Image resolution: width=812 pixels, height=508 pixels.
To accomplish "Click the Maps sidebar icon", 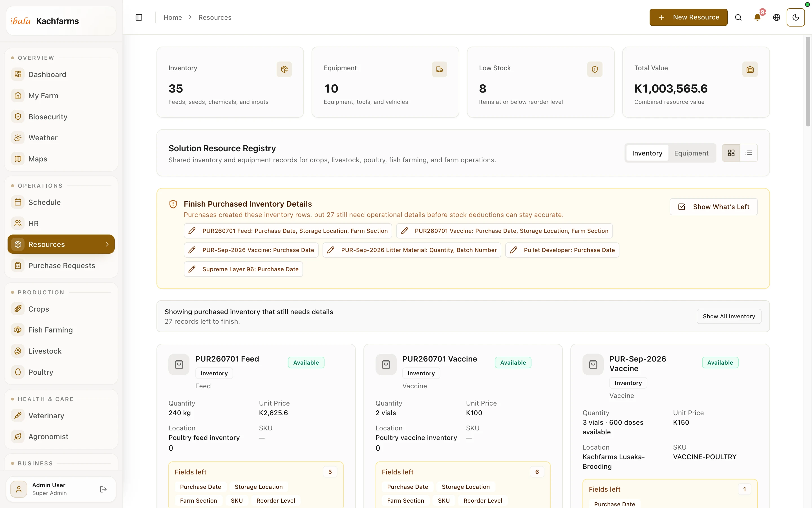I will point(18,159).
